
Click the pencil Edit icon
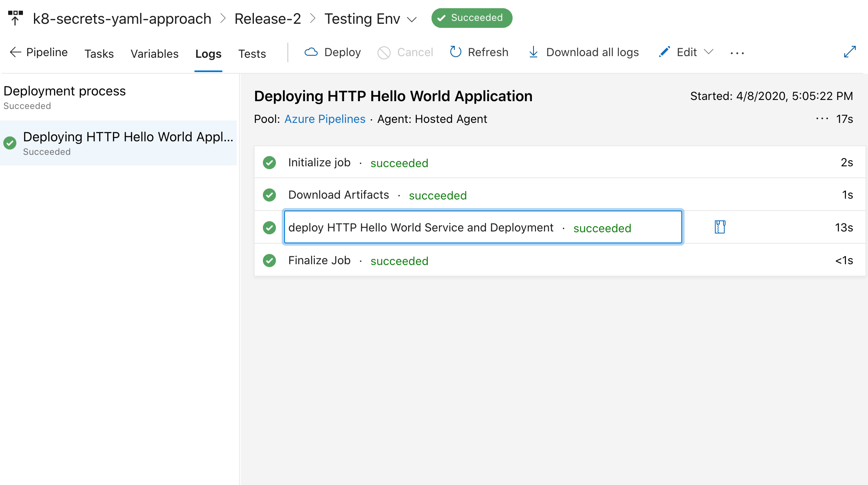(665, 52)
